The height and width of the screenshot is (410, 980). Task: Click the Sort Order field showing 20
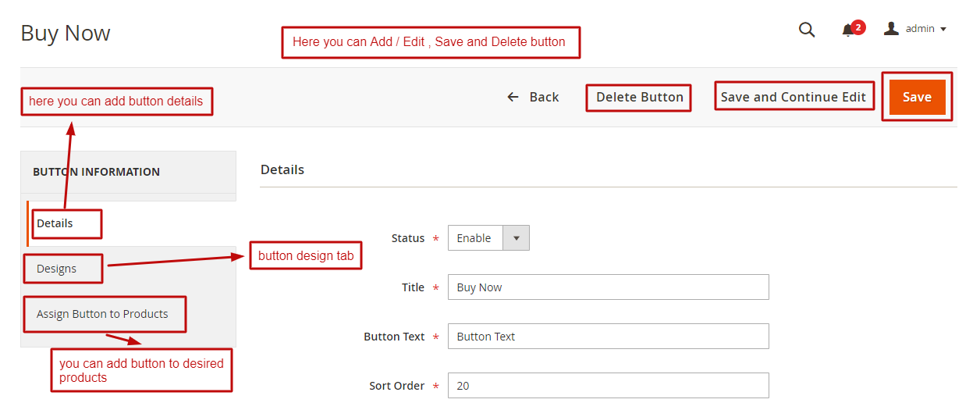tap(608, 386)
